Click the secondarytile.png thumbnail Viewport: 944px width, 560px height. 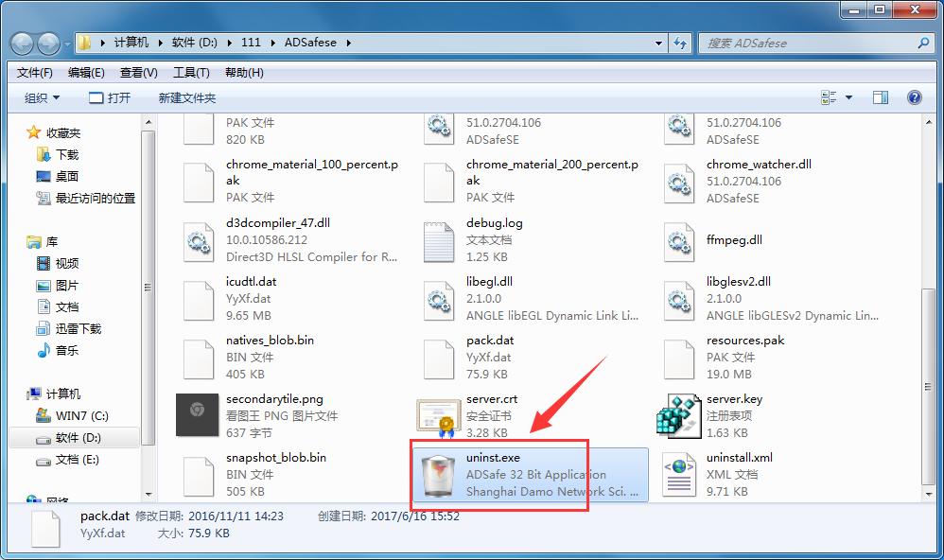(x=197, y=414)
